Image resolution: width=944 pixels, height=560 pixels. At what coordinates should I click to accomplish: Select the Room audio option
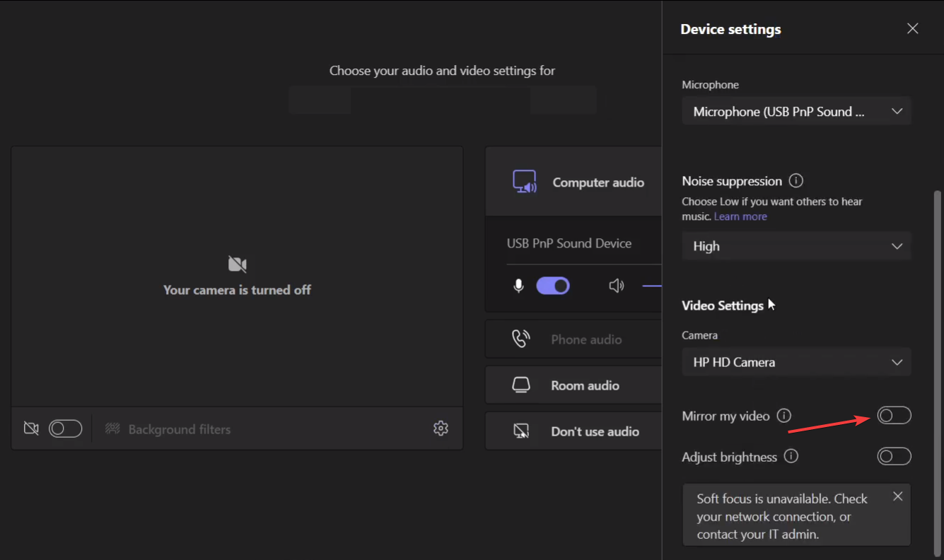tap(584, 385)
